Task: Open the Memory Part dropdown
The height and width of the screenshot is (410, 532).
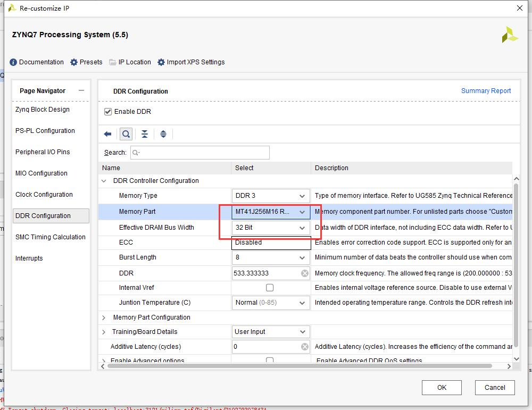Action: (x=271, y=212)
